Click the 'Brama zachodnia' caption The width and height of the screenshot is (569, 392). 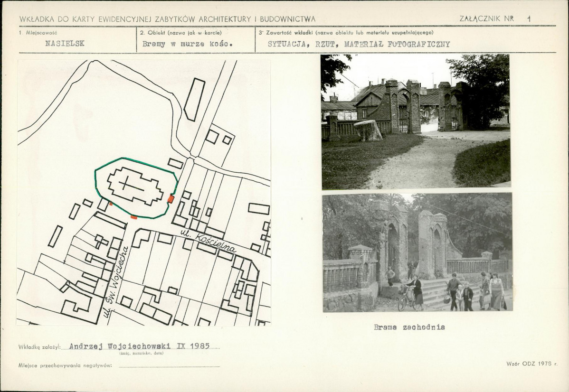point(409,327)
